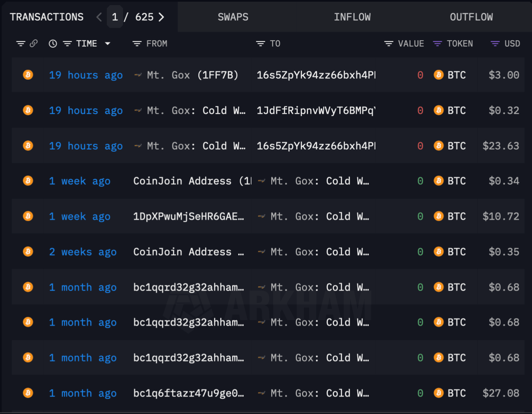The image size is (532, 414).
Task: Select the $10.72 USD value
Action: [x=501, y=216]
